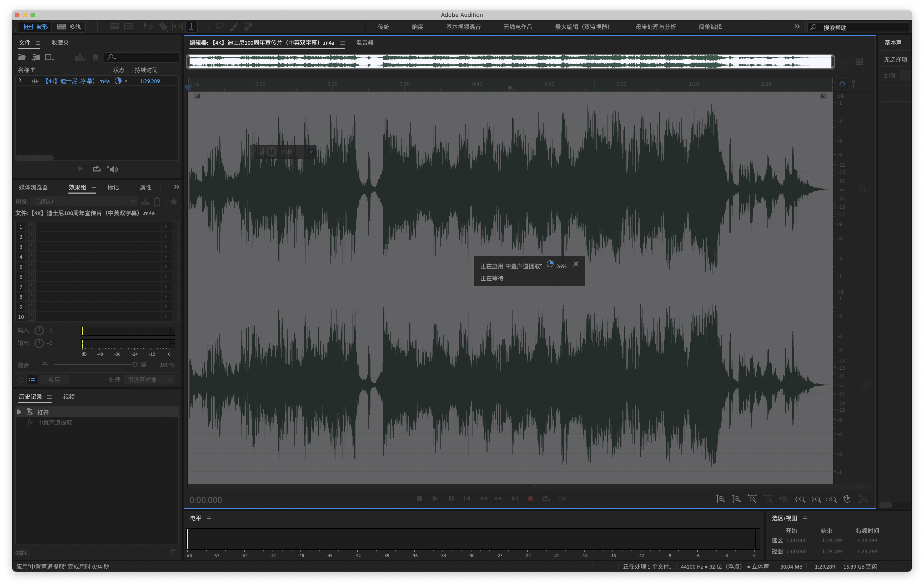The width and height of the screenshot is (924, 586).
Task: Open preset (默认) dropdown in Effects Rack
Action: 84,201
